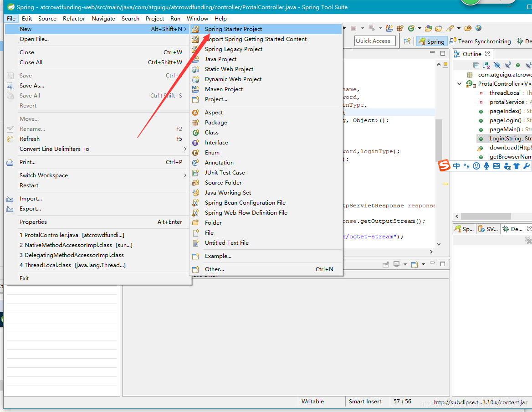The height and width of the screenshot is (412, 532).
Task: Switch to the Spring perspective
Action: [432, 41]
